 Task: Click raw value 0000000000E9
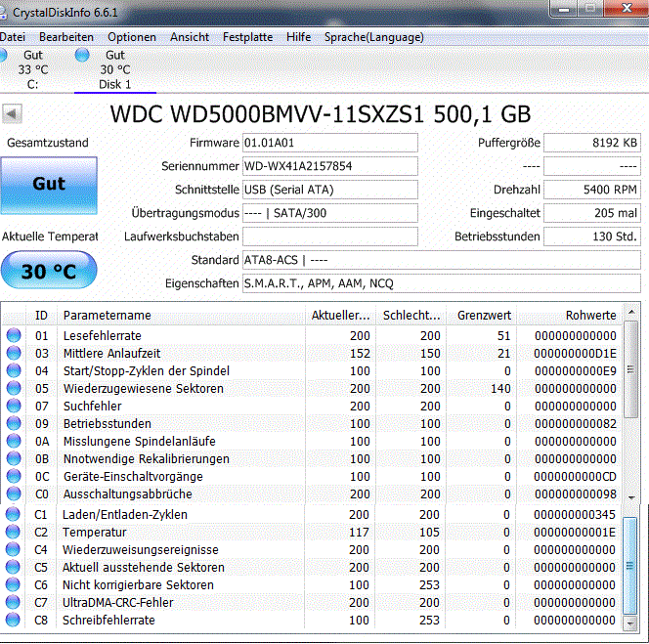click(575, 370)
